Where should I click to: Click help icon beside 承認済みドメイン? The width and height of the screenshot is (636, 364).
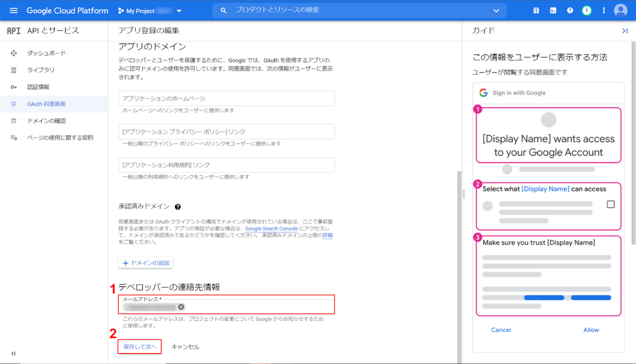[x=178, y=207]
